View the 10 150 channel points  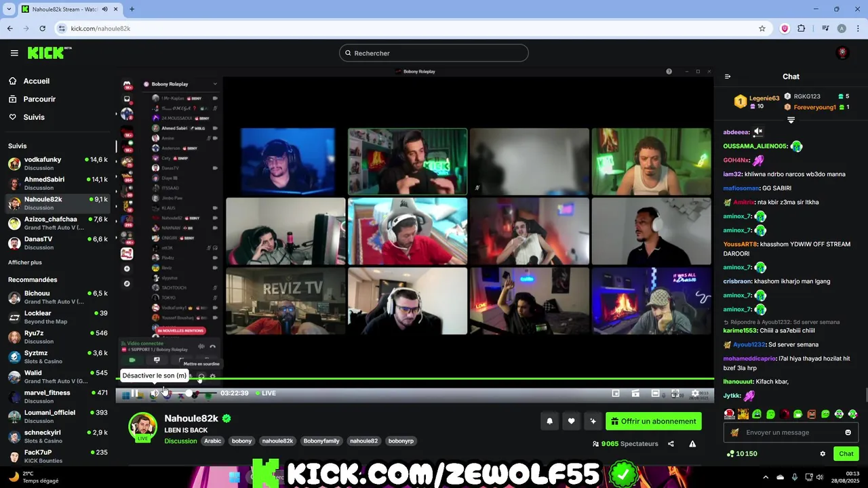point(742,453)
